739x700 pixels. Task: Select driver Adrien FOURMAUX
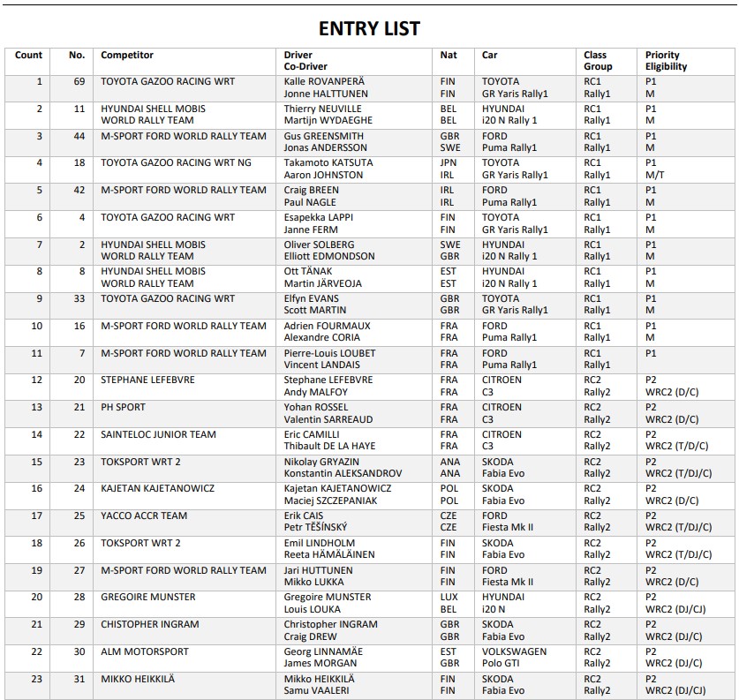click(x=327, y=326)
